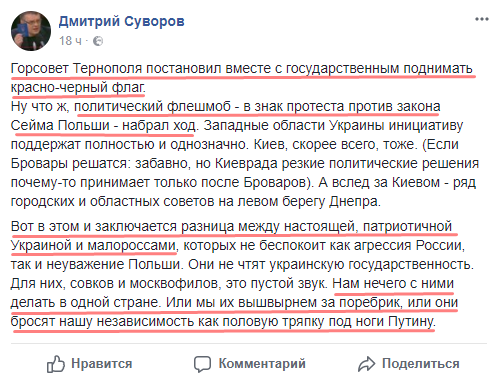Click the word флешмоб in the post
Image resolution: width=498 pixels, height=382 pixels.
(x=199, y=107)
